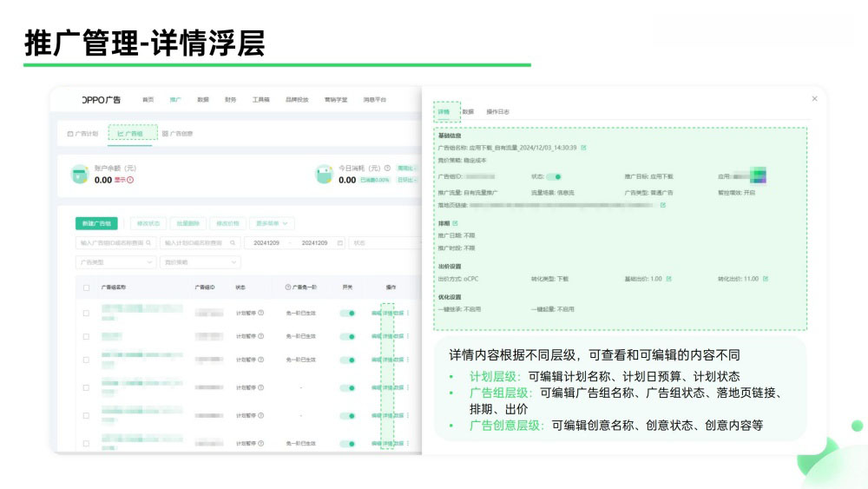This screenshot has width=868, height=489.
Task: Switch to the 广告计划 tab
Action: pos(82,134)
